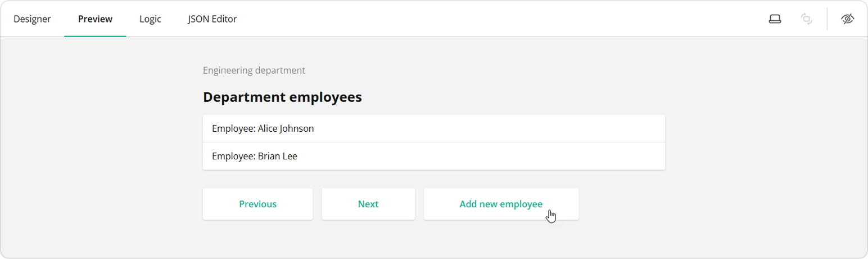Open the Logic tab
868x259 pixels.
coord(150,19)
